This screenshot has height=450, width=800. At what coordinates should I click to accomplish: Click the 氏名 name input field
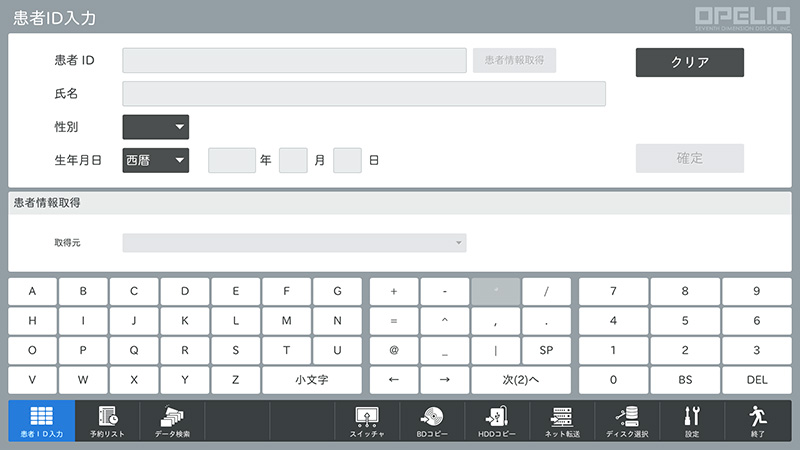(364, 94)
